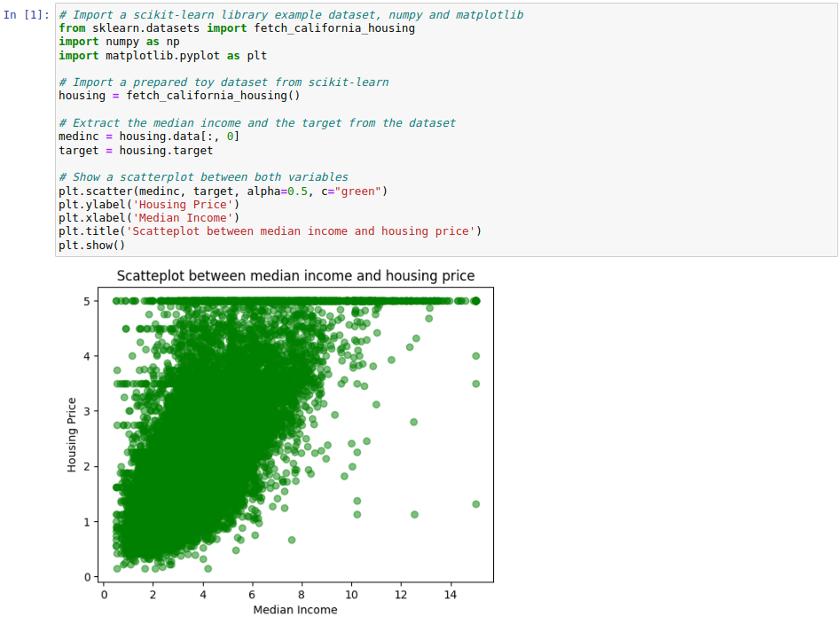
Task: Place cursor on fetch_california_housing import line
Action: (x=237, y=28)
